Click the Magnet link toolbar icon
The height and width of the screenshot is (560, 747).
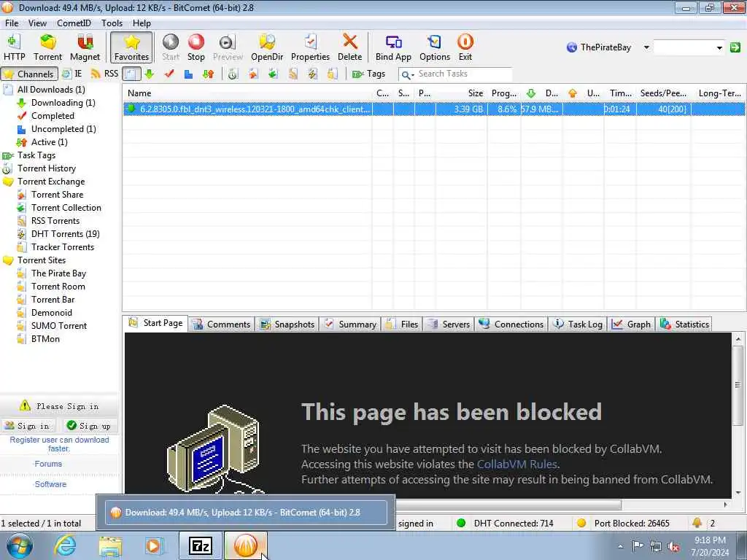(x=85, y=47)
